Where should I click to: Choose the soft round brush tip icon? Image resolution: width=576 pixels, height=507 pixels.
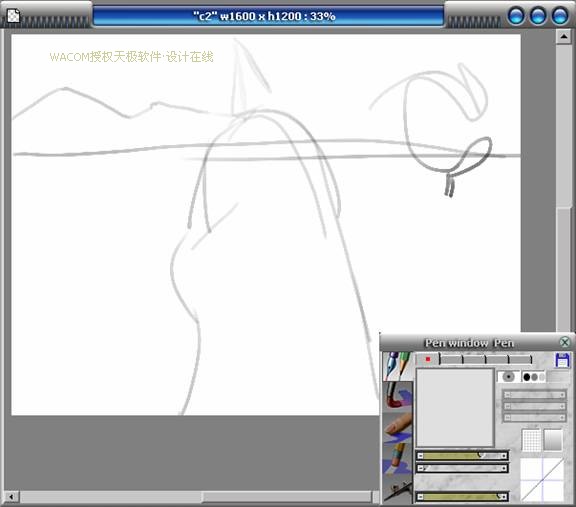[508, 377]
